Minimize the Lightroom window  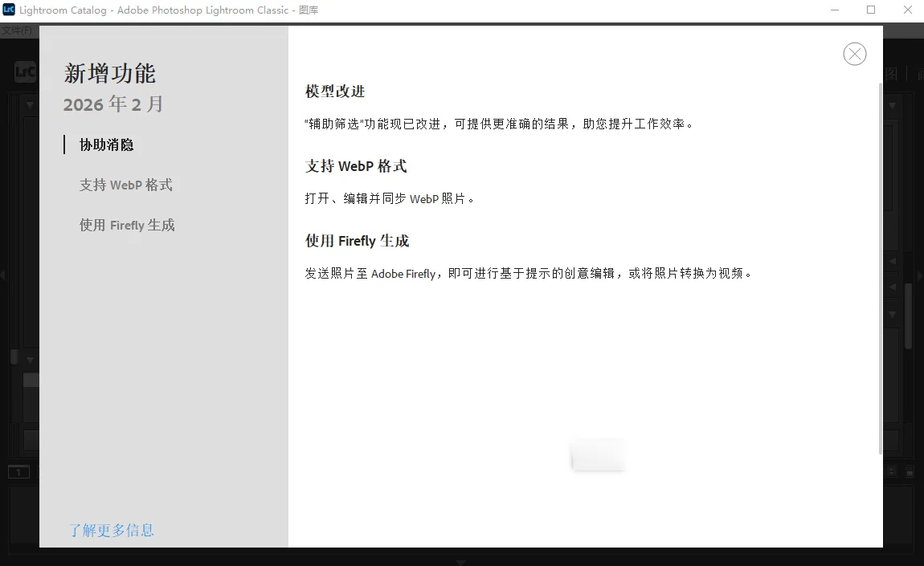[835, 10]
